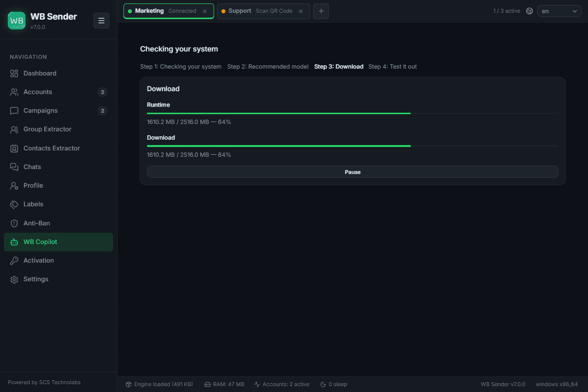This screenshot has width=588, height=392.
Task: Click the Accounts count badge
Action: 102,92
